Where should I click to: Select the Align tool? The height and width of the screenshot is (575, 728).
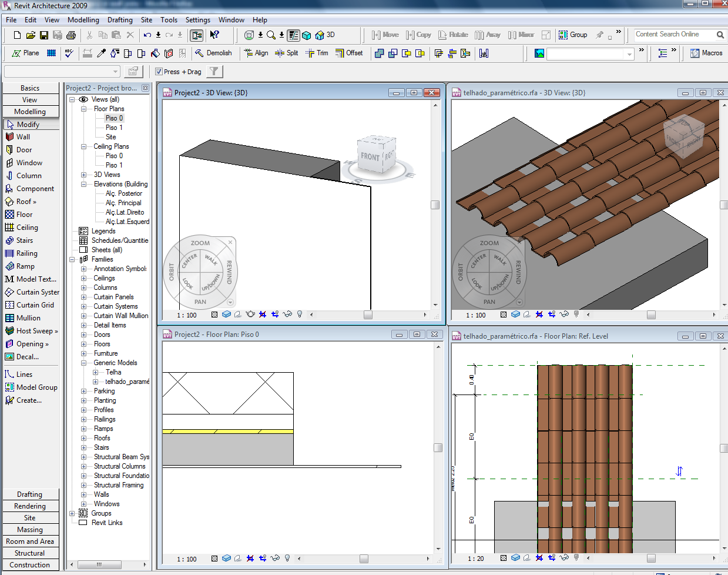[256, 53]
